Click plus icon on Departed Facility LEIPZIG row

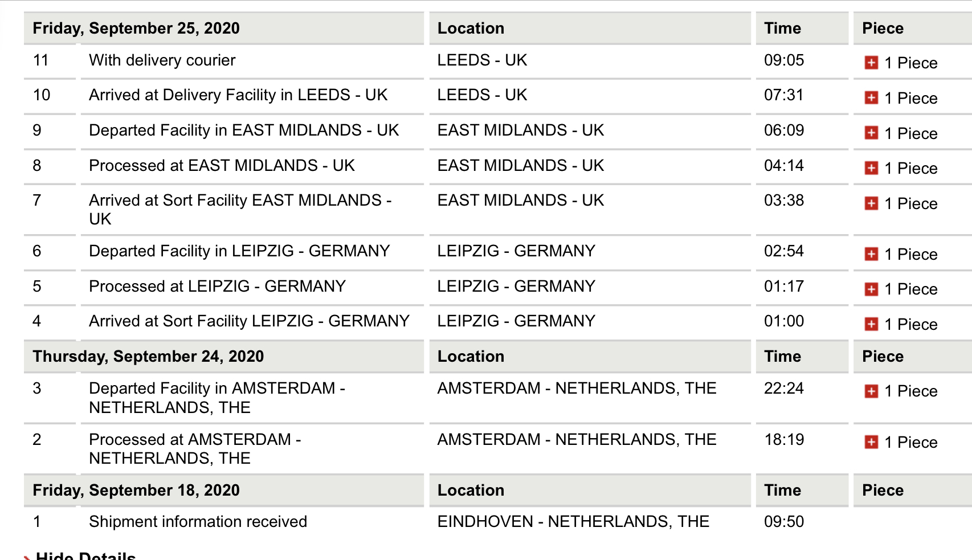point(871,254)
